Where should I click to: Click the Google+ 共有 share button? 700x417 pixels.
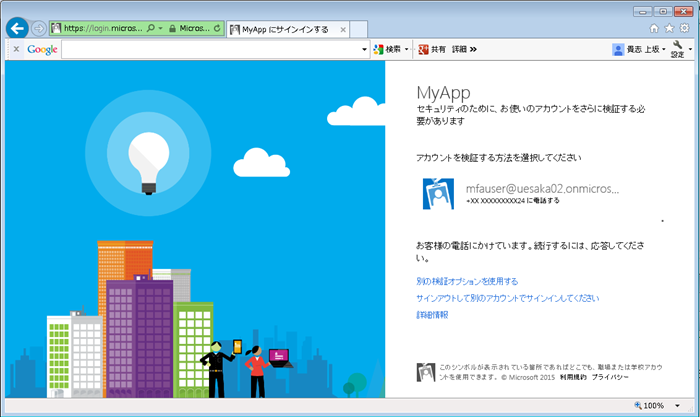(x=432, y=49)
